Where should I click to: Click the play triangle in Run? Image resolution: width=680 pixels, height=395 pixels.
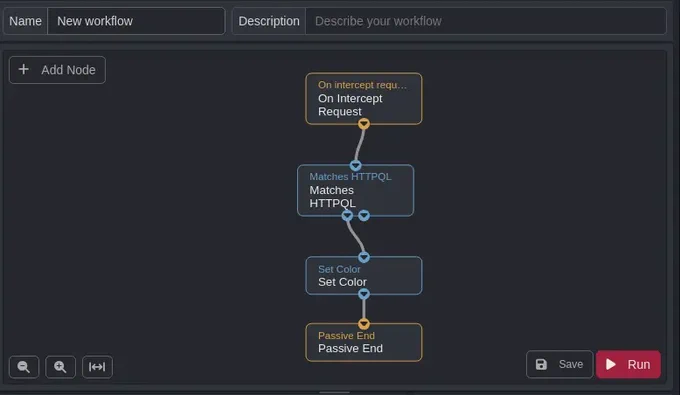point(611,364)
